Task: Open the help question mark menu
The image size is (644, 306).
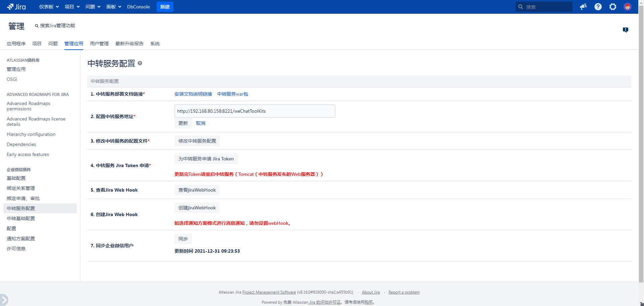Action: [598, 7]
